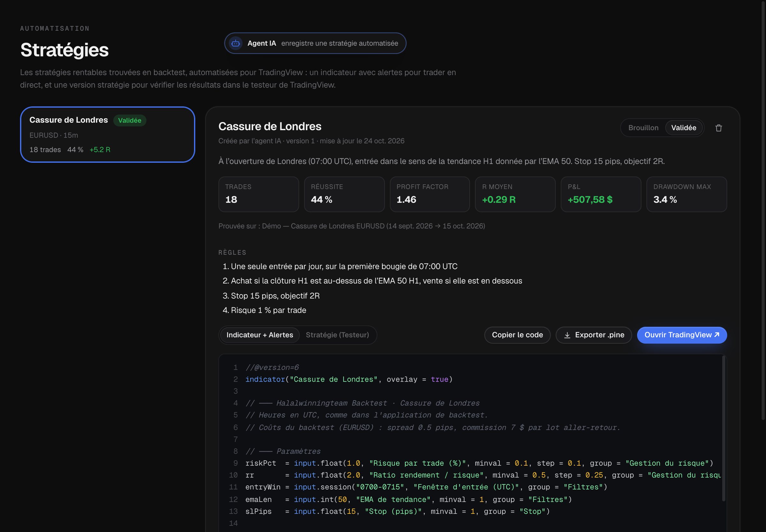Click the R MOYEN +0.29 R tile
The width and height of the screenshot is (766, 532).
pos(515,194)
